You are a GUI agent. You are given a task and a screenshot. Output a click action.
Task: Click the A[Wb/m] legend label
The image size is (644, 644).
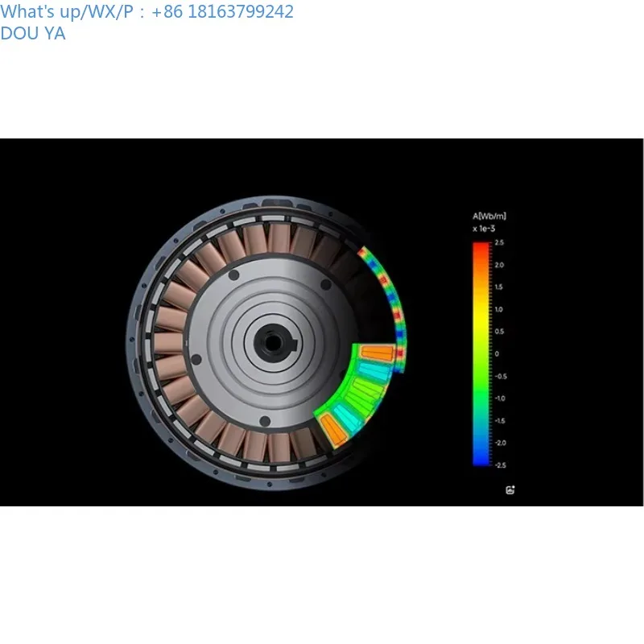point(489,216)
